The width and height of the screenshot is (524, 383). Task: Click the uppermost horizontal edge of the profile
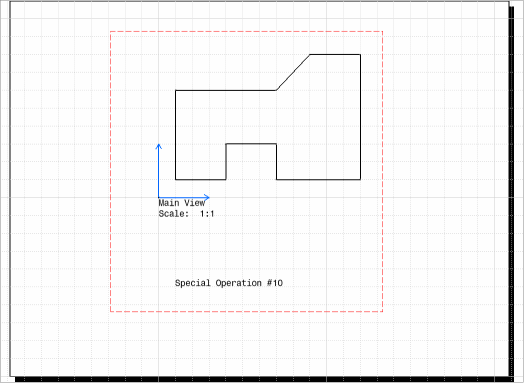click(x=335, y=54)
